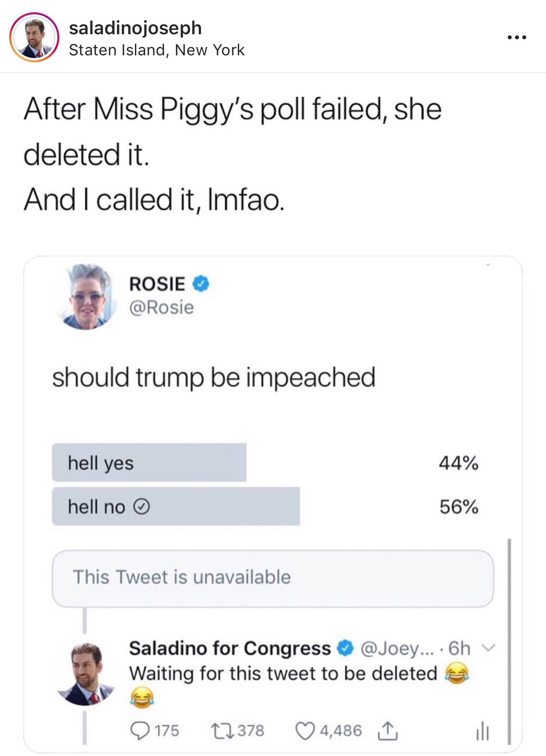Expand the tweet dropdown chevron beside 6h
Viewport: 546px width, 756px height.
click(488, 647)
